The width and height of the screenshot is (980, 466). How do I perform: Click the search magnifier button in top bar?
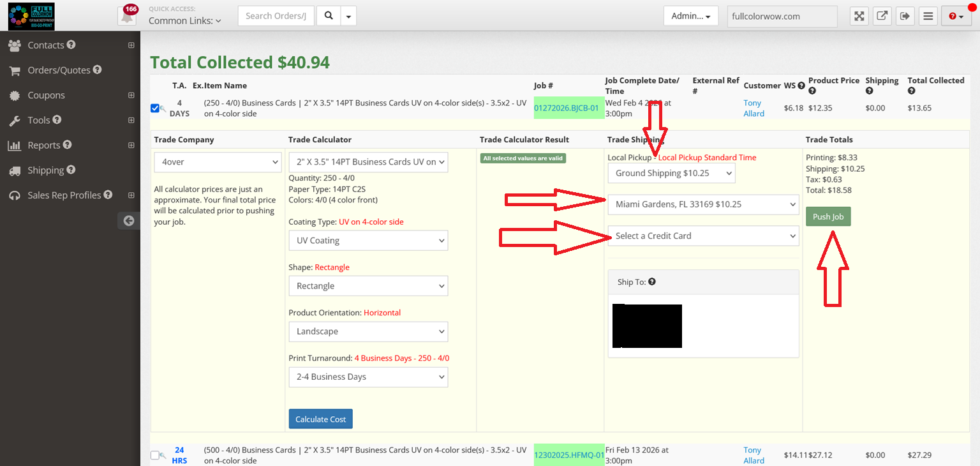tap(329, 16)
